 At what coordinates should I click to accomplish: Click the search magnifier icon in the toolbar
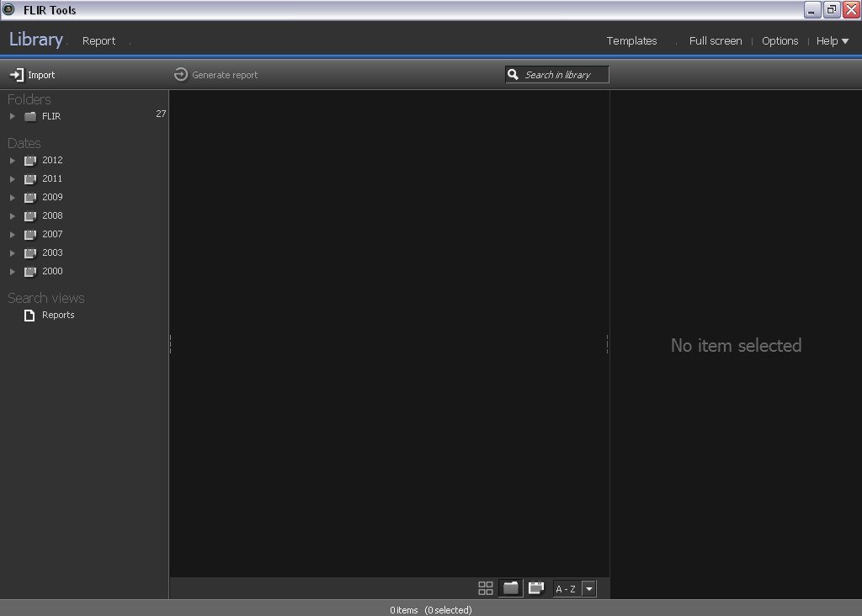(514, 74)
